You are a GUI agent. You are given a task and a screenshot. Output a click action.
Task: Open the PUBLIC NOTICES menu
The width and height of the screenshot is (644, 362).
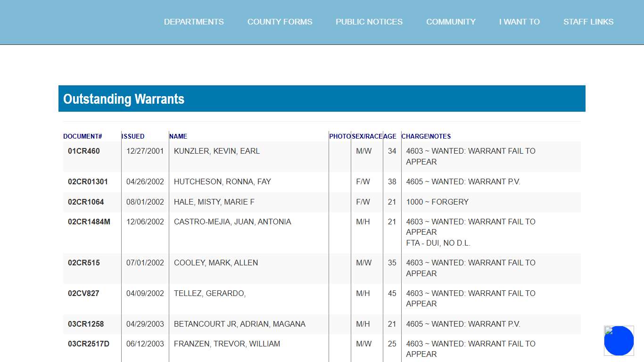pyautogui.click(x=369, y=22)
